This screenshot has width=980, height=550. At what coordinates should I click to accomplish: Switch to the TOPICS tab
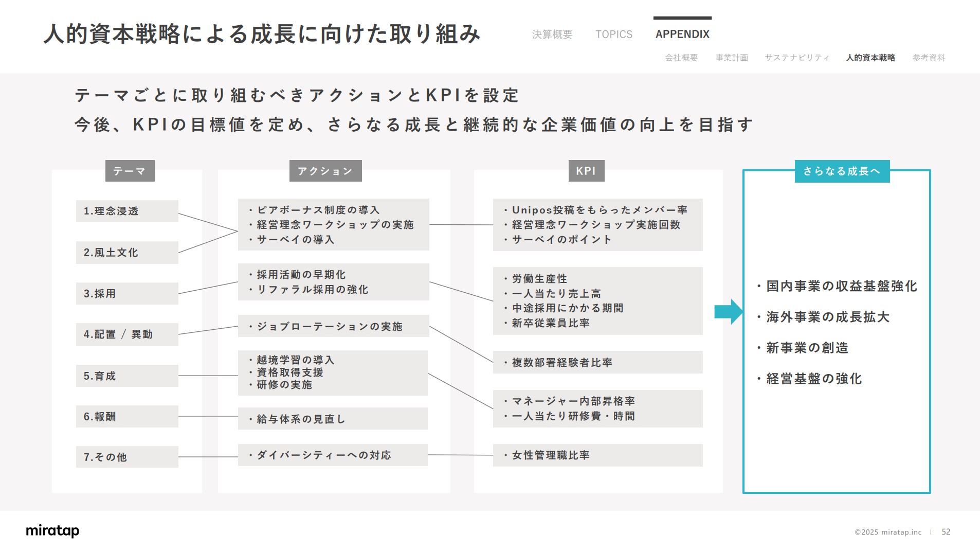click(614, 34)
